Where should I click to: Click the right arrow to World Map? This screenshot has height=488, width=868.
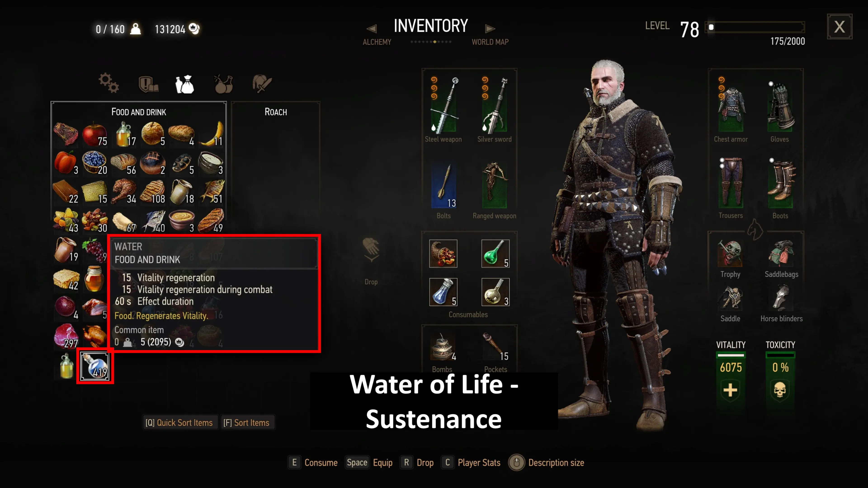click(490, 29)
